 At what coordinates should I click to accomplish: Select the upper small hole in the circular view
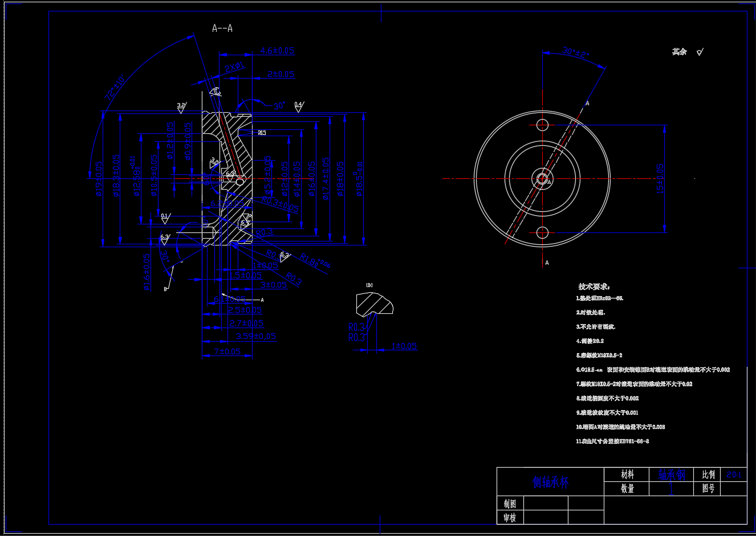tap(542, 125)
